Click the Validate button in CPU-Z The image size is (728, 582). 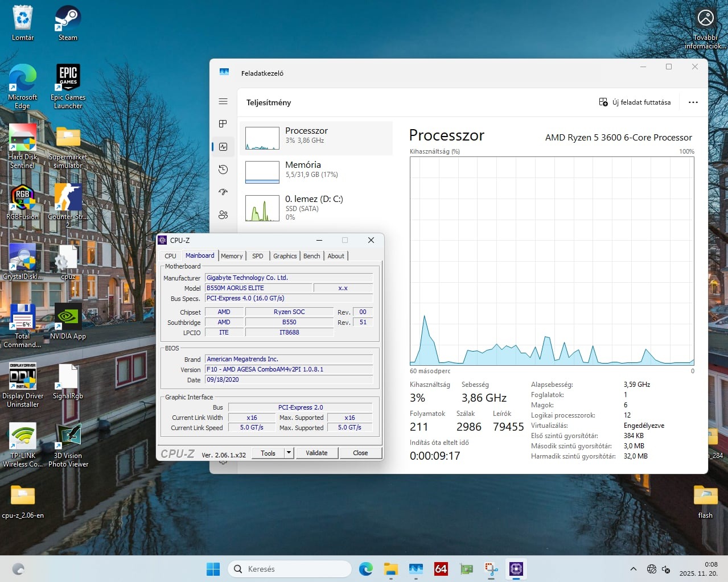(316, 453)
